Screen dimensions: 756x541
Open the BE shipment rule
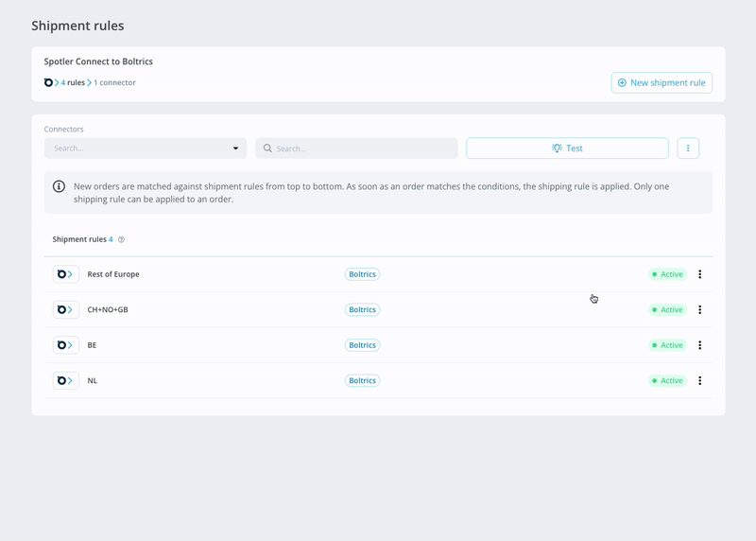[378, 345]
